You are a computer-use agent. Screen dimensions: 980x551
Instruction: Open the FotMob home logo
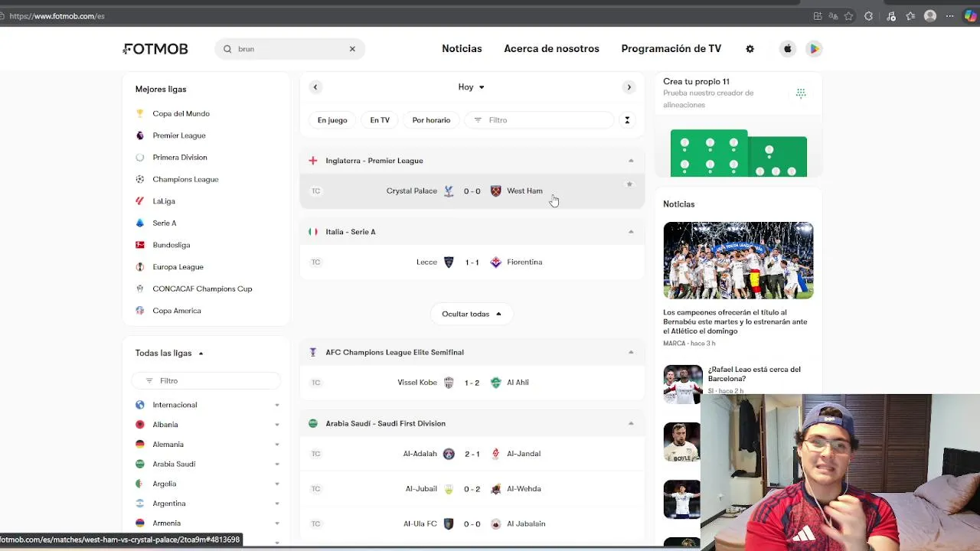click(155, 49)
